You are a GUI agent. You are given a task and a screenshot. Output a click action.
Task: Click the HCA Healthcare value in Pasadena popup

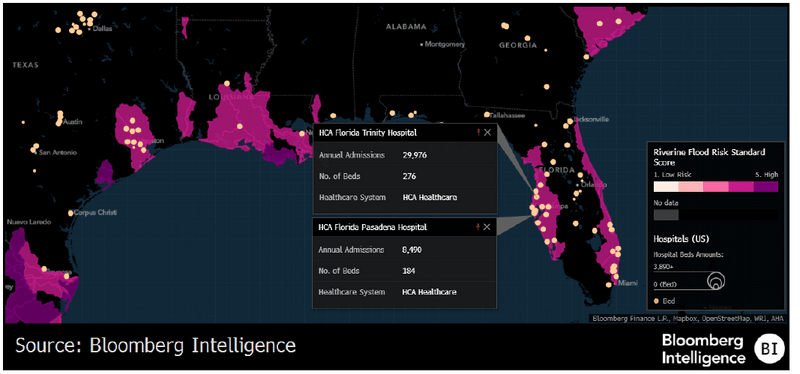click(x=430, y=292)
